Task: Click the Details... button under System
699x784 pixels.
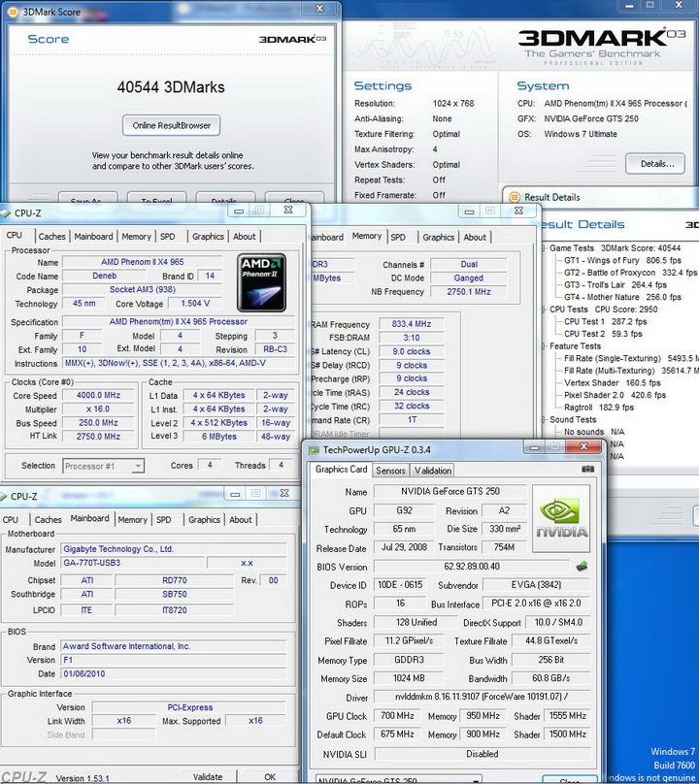Action: (657, 164)
